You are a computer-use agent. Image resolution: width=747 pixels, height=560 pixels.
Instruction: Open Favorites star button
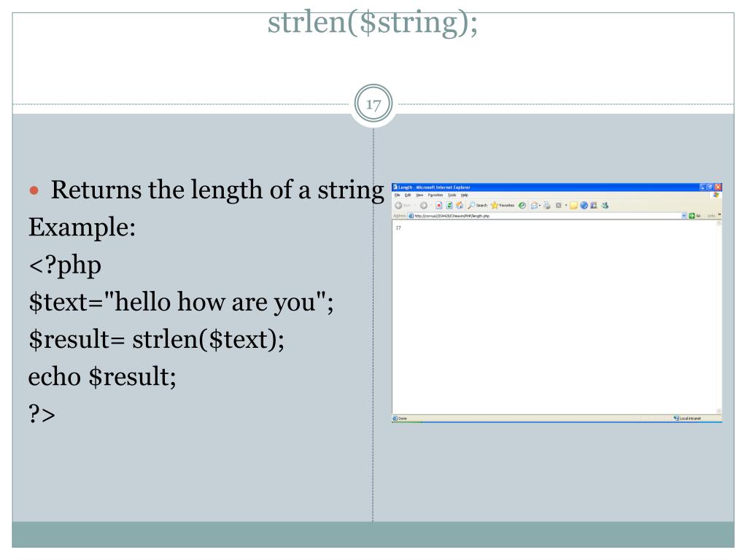tap(503, 205)
